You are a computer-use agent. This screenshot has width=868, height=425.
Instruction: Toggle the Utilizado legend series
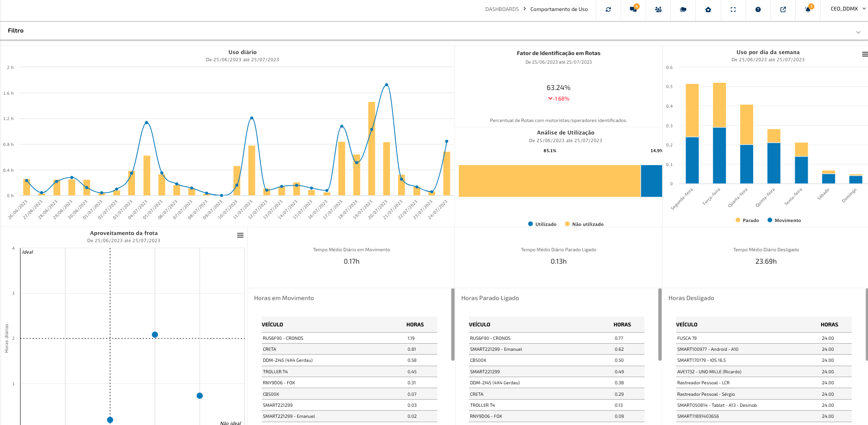(542, 224)
